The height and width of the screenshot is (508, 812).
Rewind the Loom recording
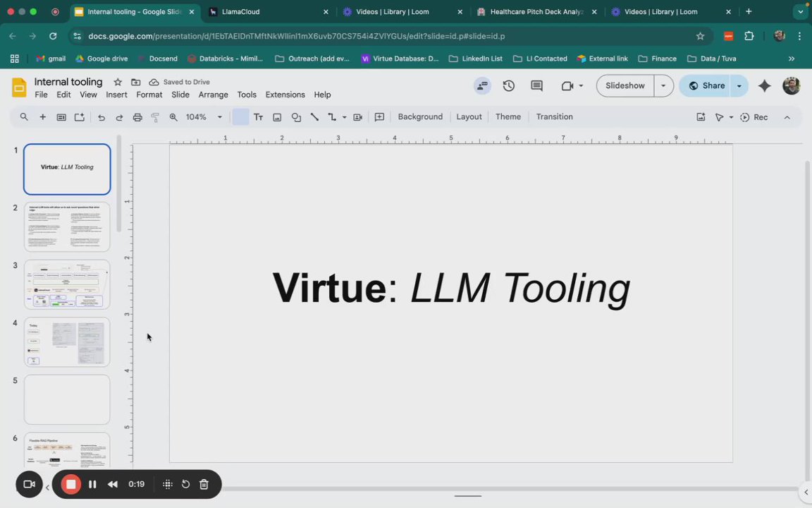[112, 484]
